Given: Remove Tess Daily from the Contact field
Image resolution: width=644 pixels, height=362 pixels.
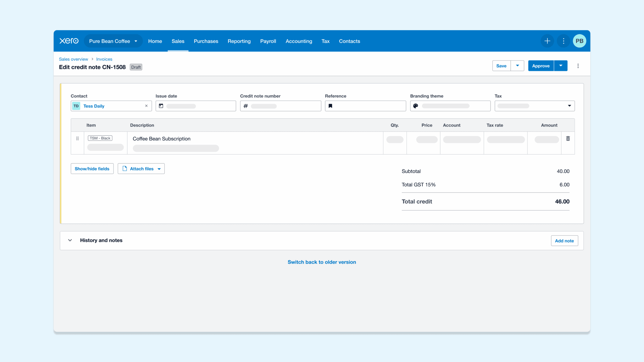Looking at the screenshot, I should click(x=146, y=106).
